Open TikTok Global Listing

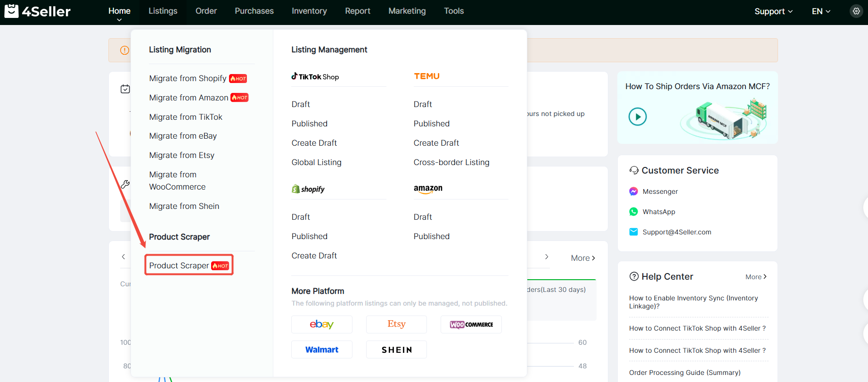[317, 162]
